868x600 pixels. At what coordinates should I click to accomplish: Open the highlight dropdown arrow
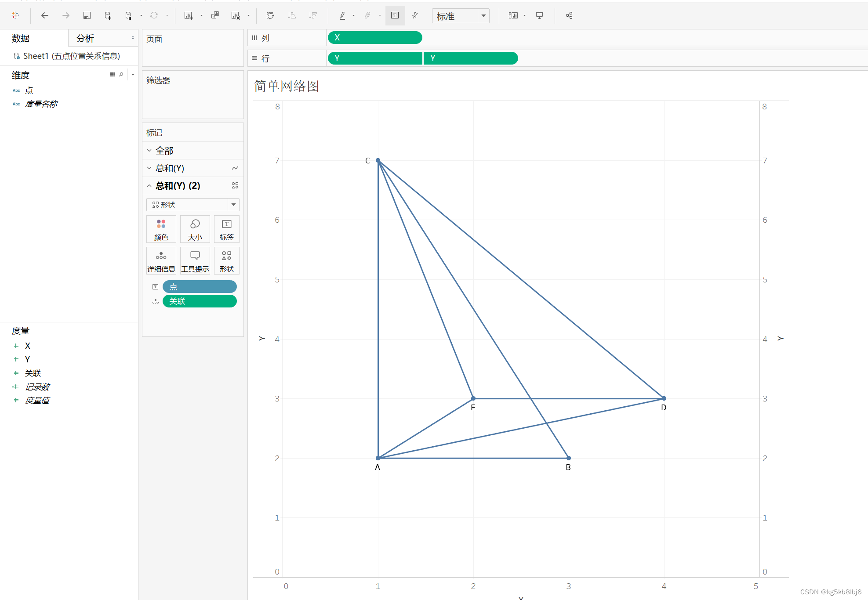point(353,15)
